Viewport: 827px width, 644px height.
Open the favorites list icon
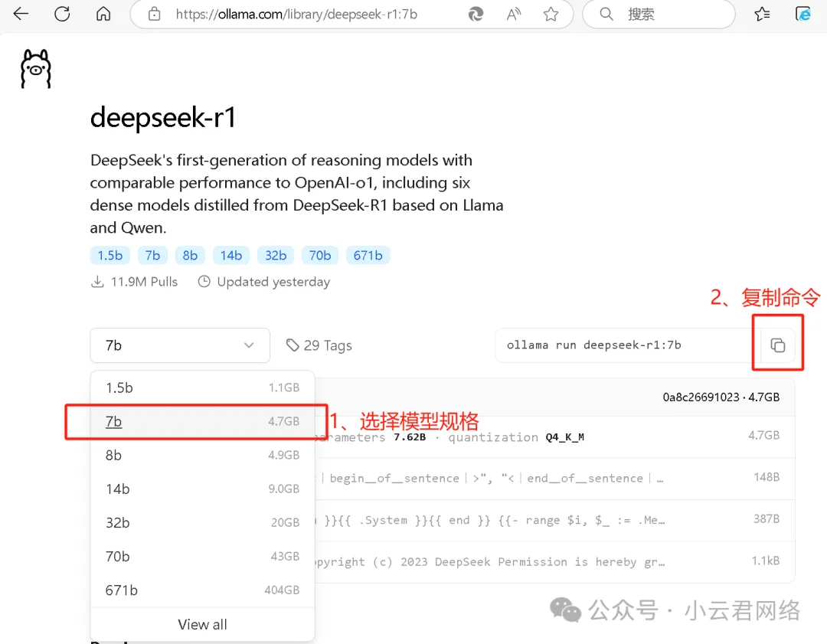coord(762,15)
